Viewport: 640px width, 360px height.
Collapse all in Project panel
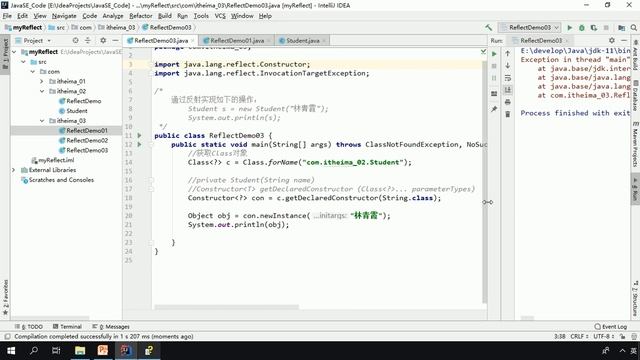coord(88,40)
